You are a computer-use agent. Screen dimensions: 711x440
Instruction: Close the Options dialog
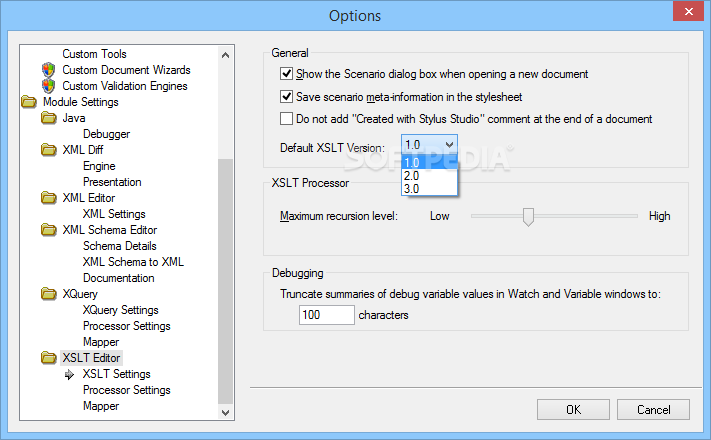(688, 11)
